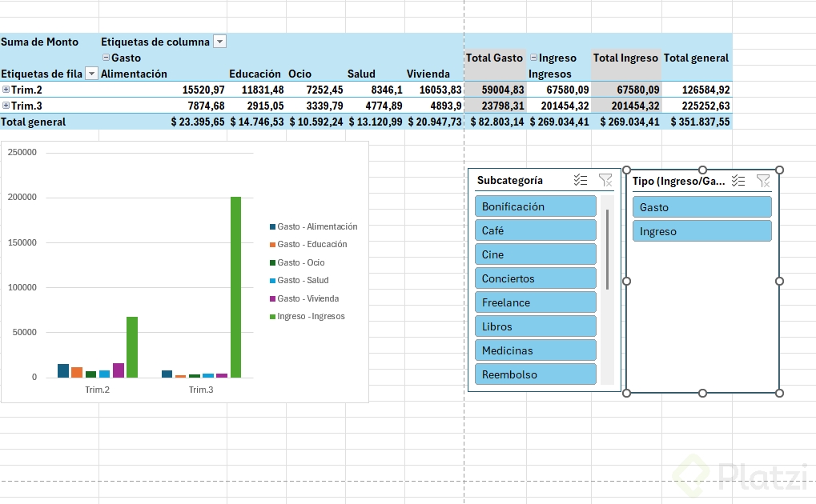Expand the Trim.2 row group
This screenshot has width=816, height=504.
6,90
